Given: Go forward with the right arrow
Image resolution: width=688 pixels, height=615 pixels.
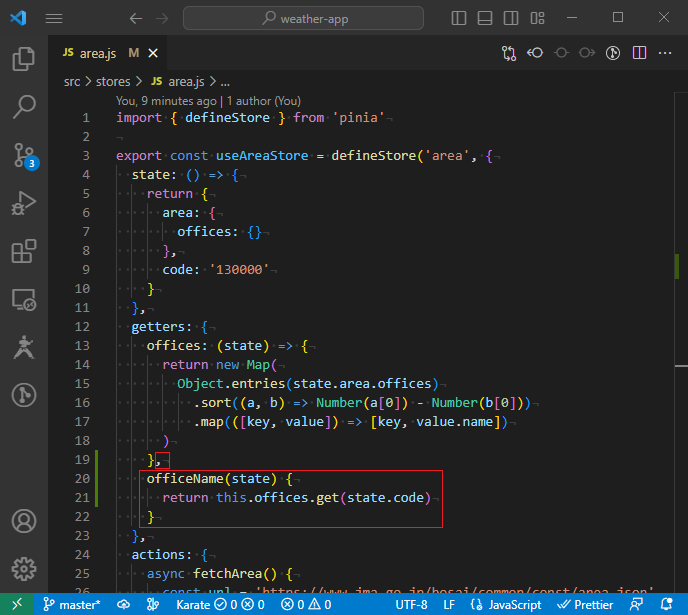Looking at the screenshot, I should tap(162, 18).
